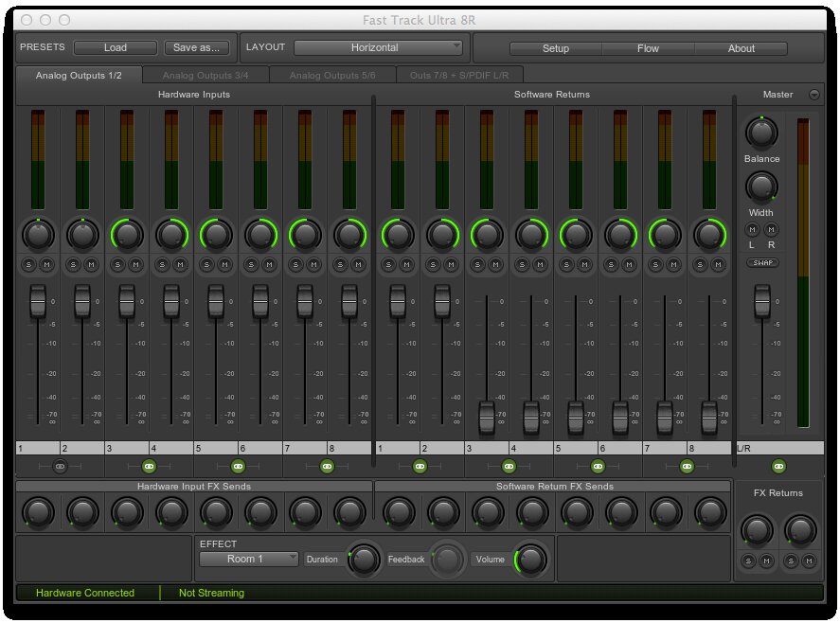
Task: Click the SWAP button in Master section
Action: click(763, 262)
